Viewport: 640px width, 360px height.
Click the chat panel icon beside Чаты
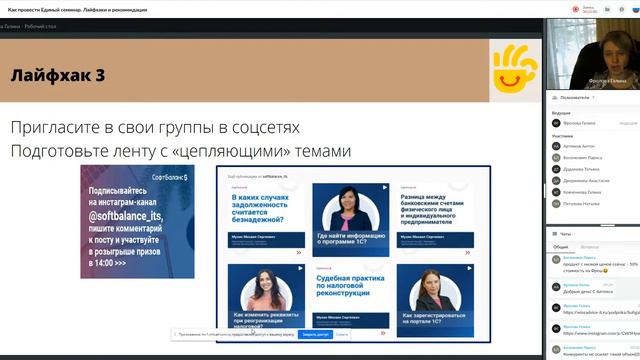[554, 234]
